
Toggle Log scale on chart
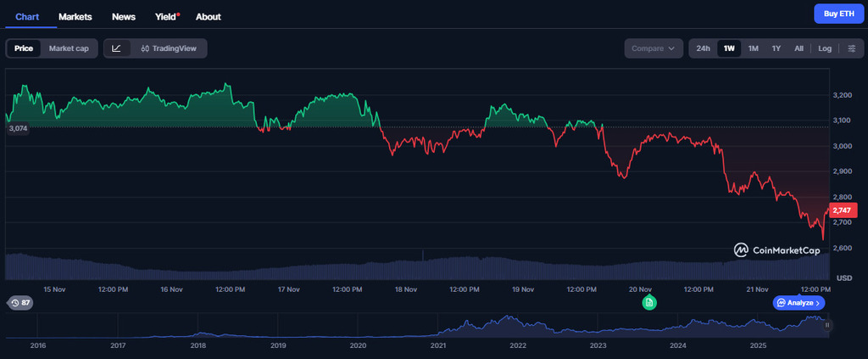click(824, 48)
